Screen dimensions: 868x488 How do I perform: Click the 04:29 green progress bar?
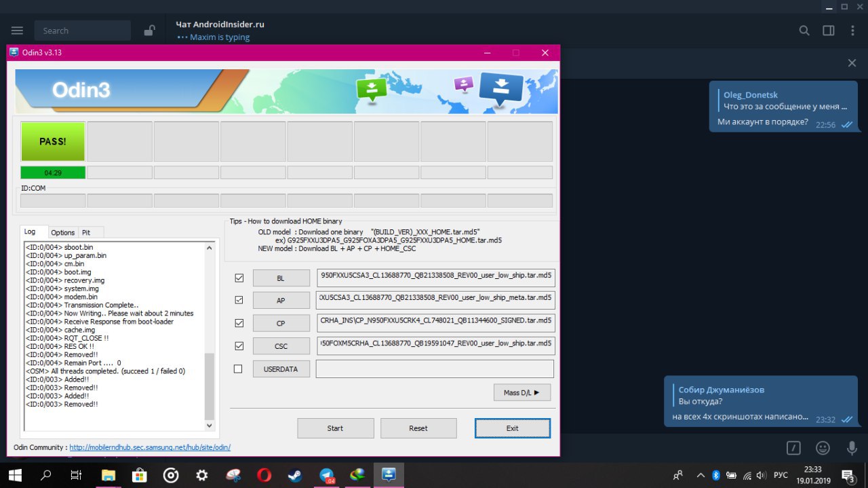coord(53,172)
